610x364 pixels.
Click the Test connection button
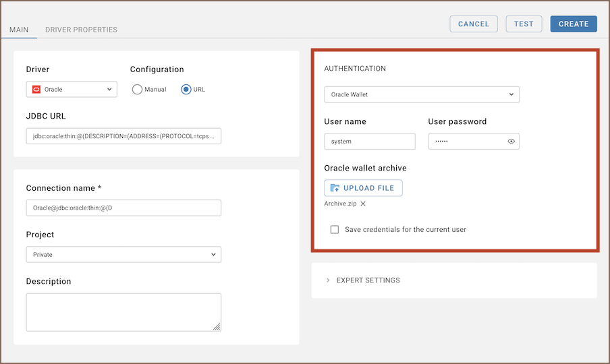(x=524, y=24)
